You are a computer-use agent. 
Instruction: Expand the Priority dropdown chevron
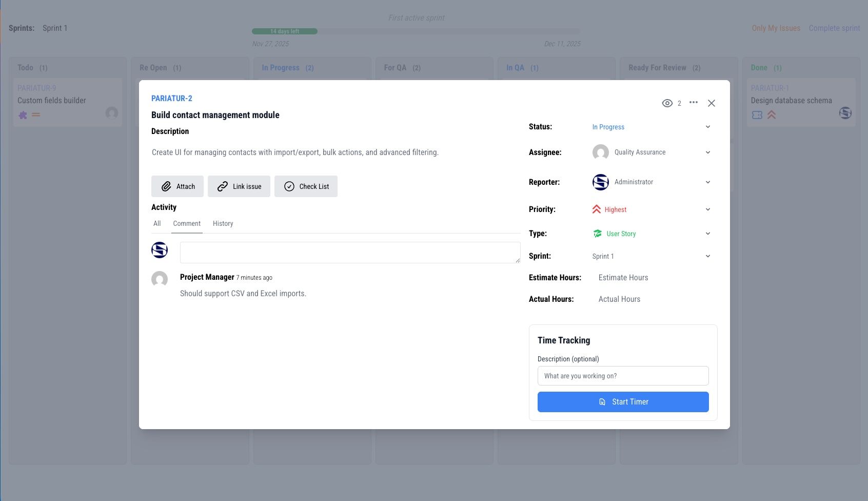click(x=707, y=209)
